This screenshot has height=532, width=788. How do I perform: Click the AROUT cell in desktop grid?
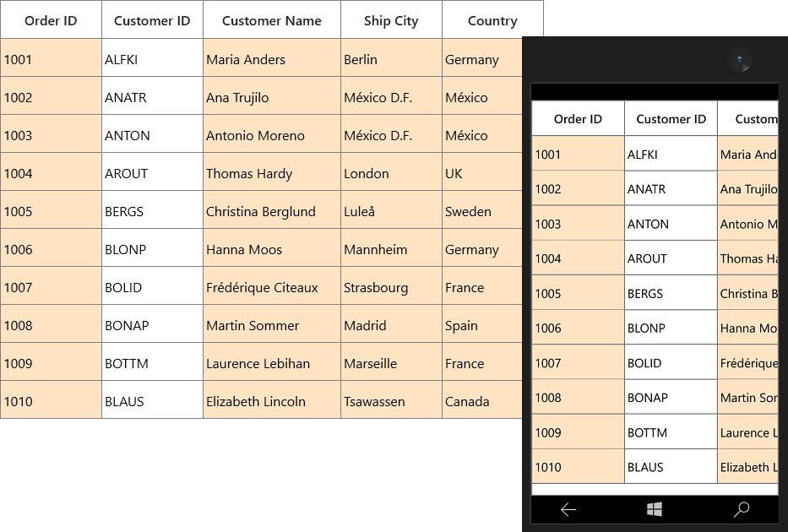[152, 172]
